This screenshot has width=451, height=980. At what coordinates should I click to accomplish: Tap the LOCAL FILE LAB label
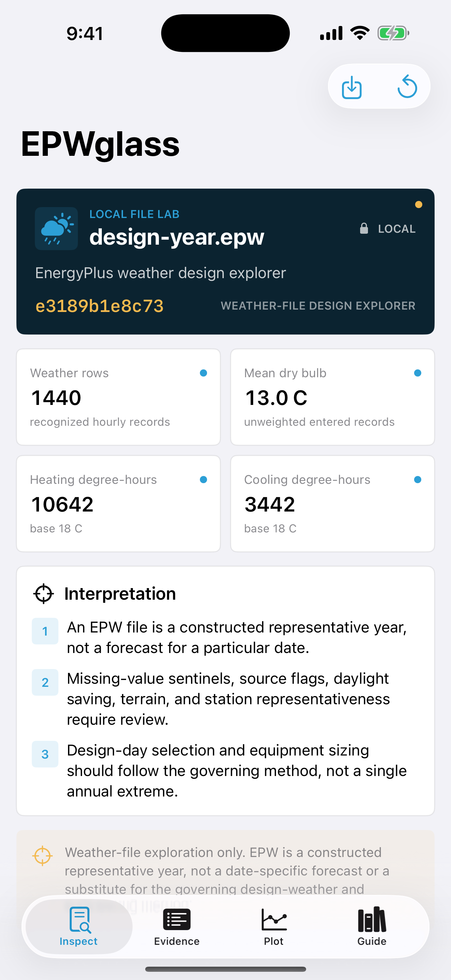pos(134,214)
